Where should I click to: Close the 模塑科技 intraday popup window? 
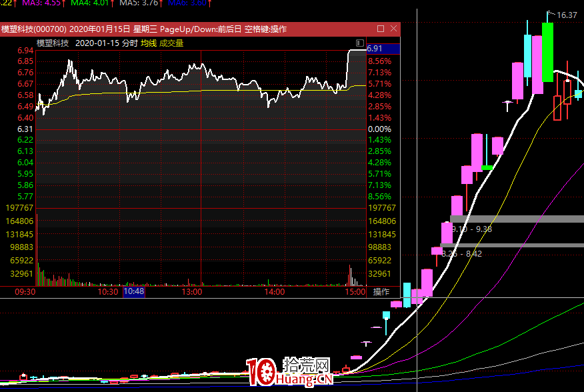(x=394, y=29)
